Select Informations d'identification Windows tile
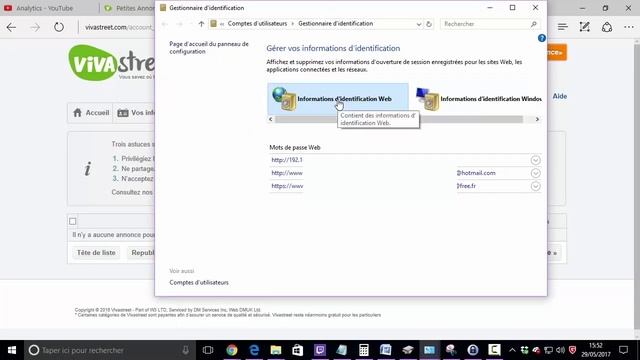 coord(478,99)
